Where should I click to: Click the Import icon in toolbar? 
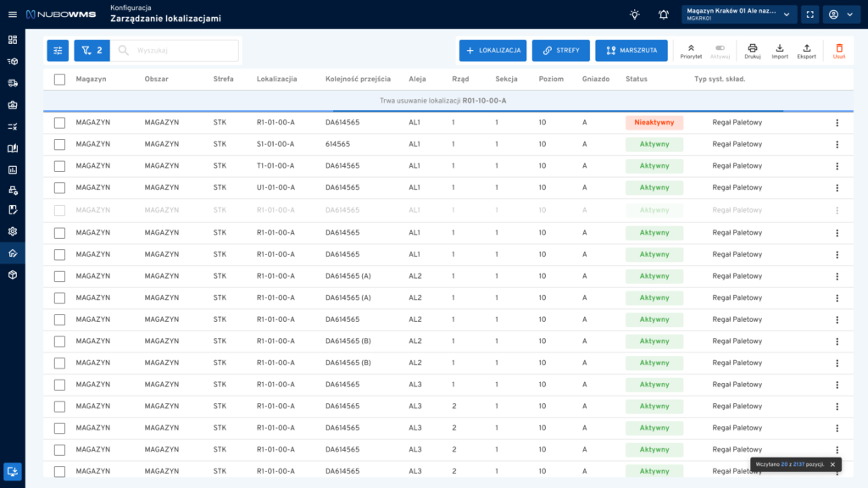coord(779,50)
